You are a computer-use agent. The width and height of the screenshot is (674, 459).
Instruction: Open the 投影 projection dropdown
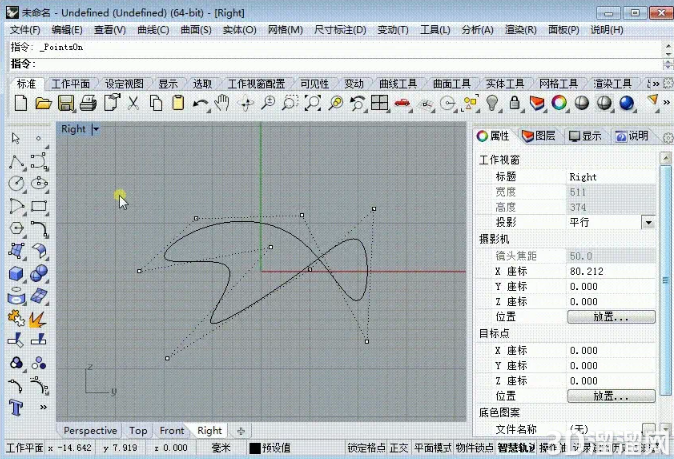(648, 223)
